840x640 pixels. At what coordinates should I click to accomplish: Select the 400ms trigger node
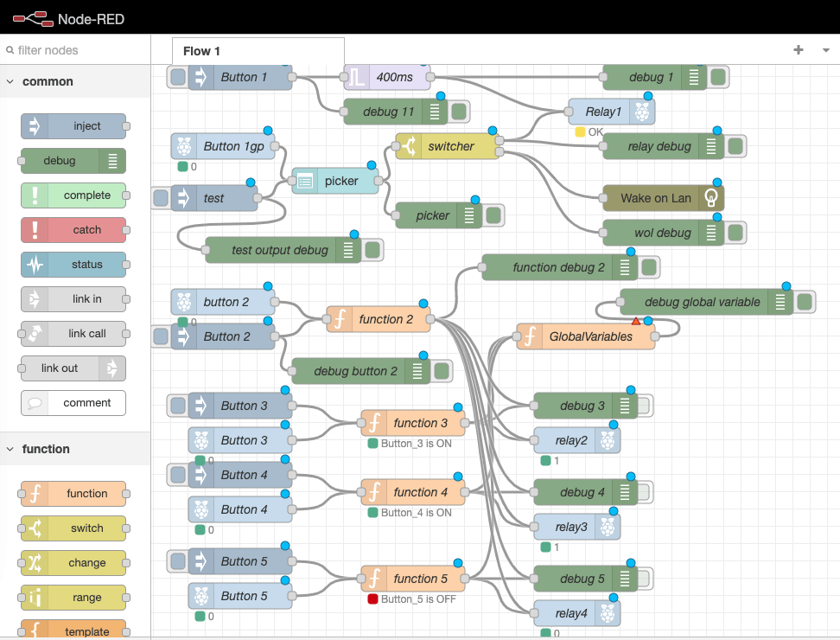(387, 77)
